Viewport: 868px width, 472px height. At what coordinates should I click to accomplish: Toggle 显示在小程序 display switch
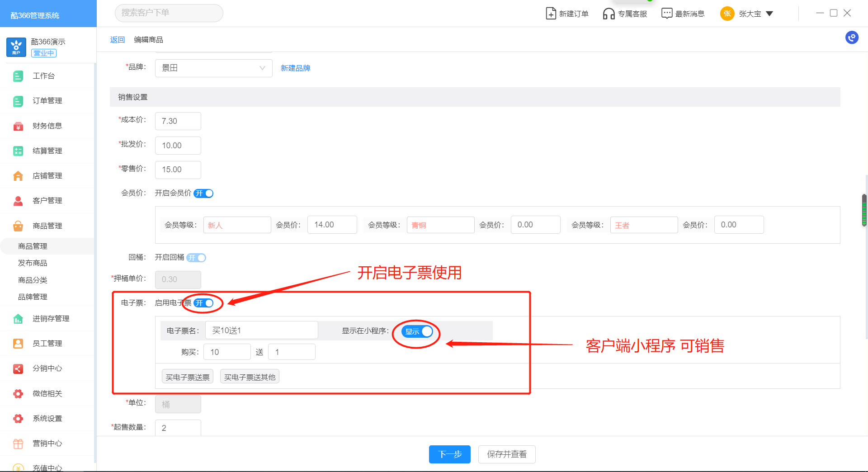[x=417, y=331]
